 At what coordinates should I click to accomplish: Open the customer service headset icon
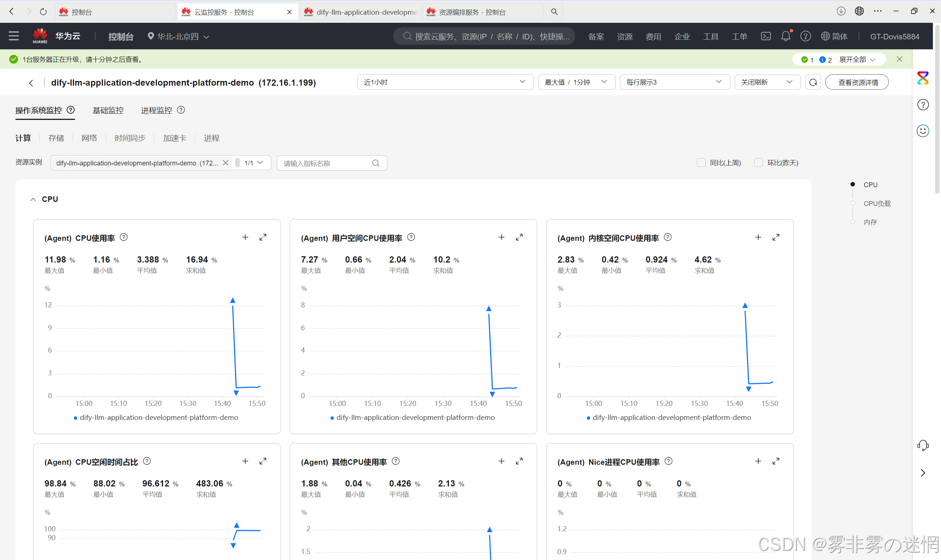923,445
